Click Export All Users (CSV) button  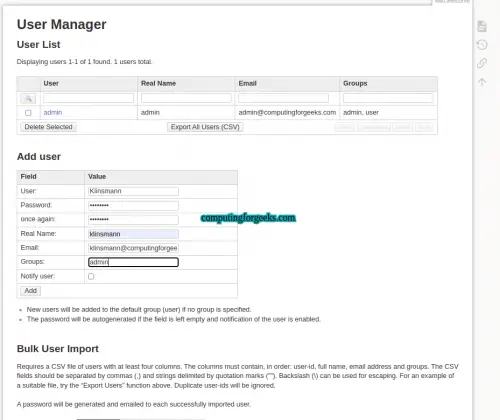click(x=205, y=127)
